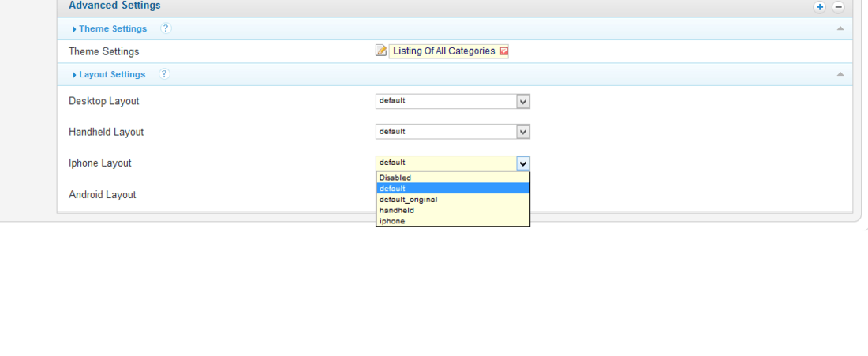Collapse Theme Settings using right arrow
The width and height of the screenshot is (868, 356).
(840, 28)
